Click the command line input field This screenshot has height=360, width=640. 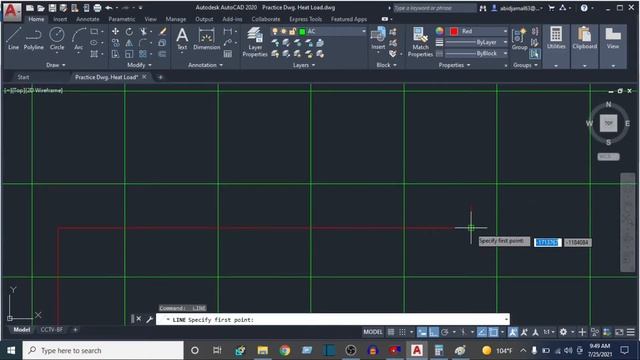coord(333,319)
